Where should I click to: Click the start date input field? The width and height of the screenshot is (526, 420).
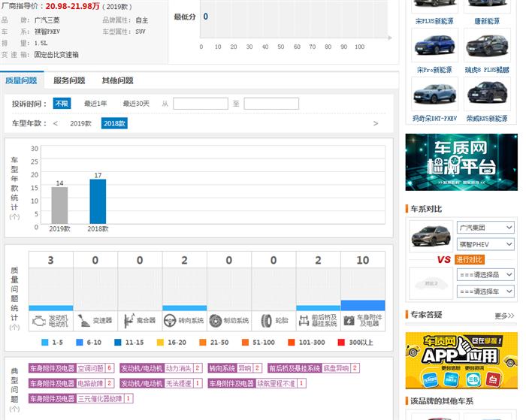201,104
